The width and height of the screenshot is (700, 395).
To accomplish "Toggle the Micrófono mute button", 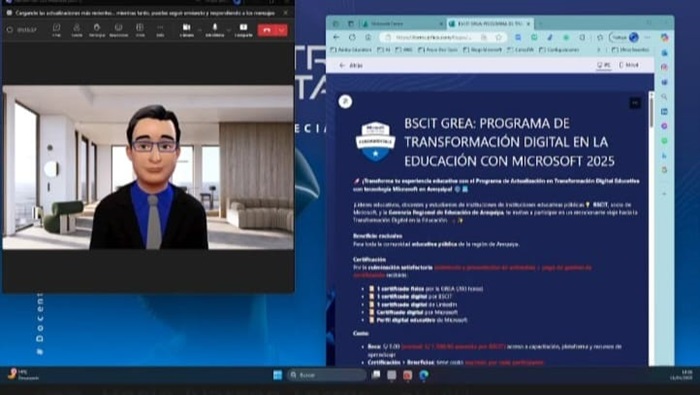I will [x=215, y=30].
